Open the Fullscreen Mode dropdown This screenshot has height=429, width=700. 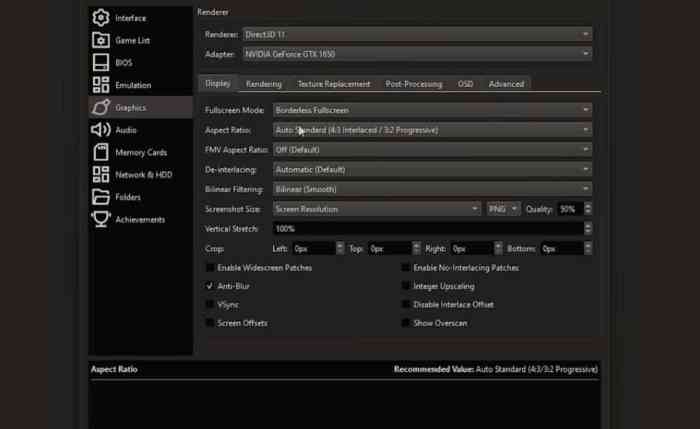pos(432,110)
